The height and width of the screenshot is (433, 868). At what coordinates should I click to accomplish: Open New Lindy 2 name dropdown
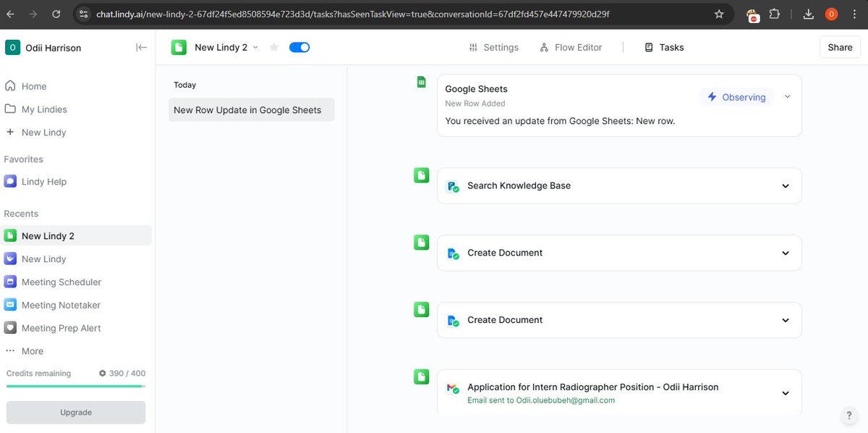coord(255,48)
